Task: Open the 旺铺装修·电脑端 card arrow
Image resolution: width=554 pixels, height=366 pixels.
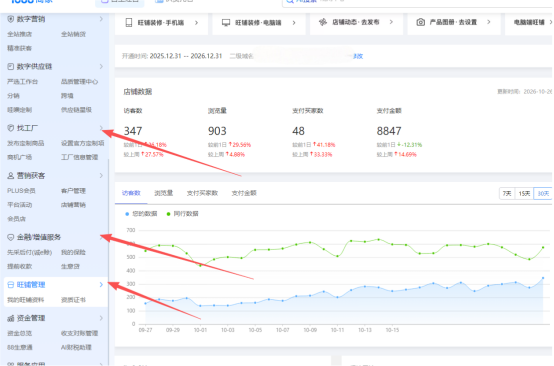Action: pos(294,23)
